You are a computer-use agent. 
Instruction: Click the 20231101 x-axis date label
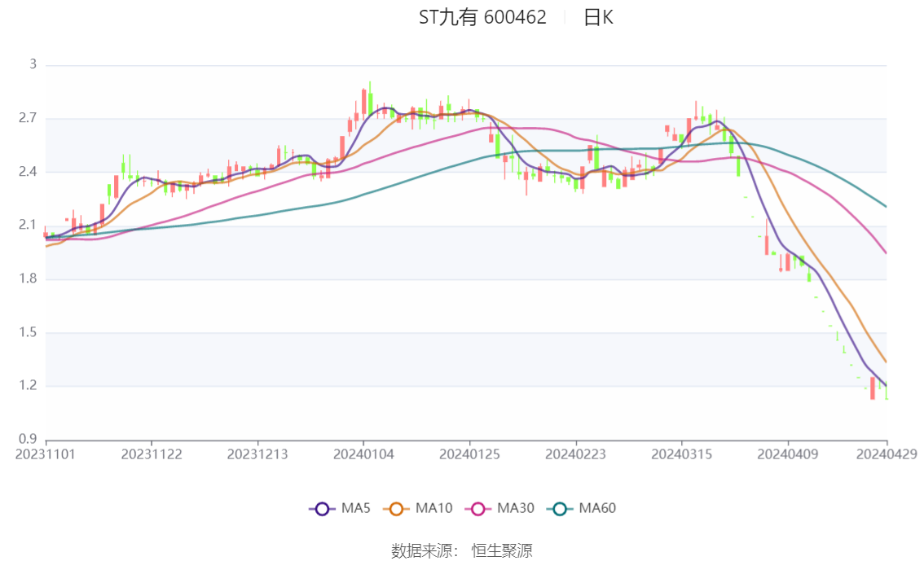pos(46,454)
